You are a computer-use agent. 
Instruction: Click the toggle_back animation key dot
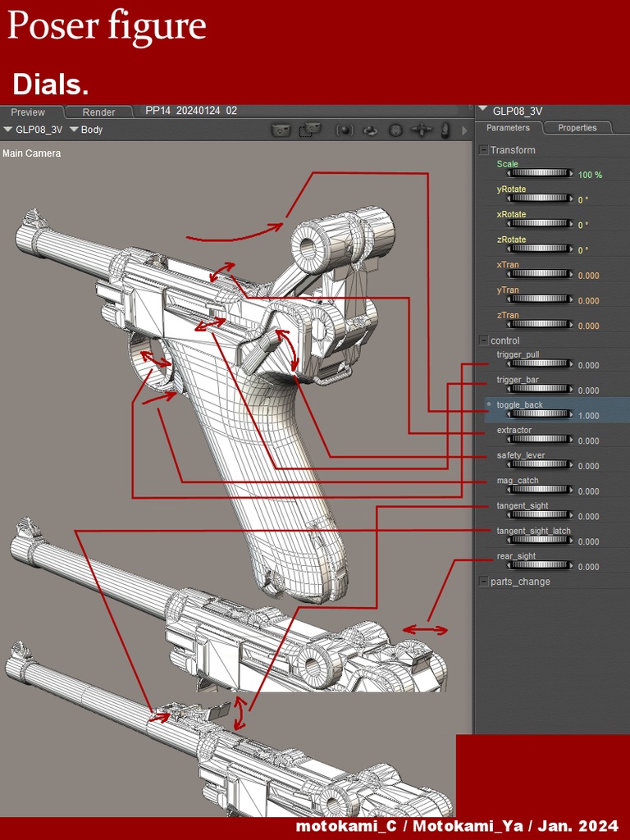pos(489,404)
